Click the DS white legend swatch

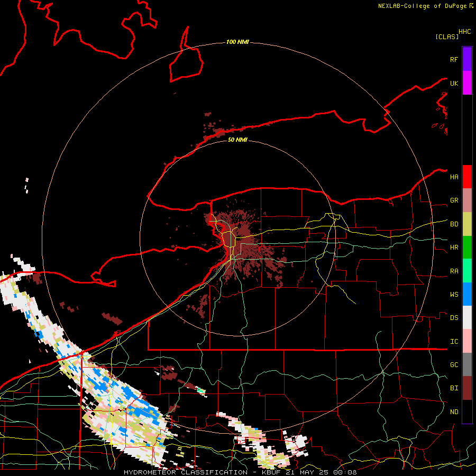[467, 317]
